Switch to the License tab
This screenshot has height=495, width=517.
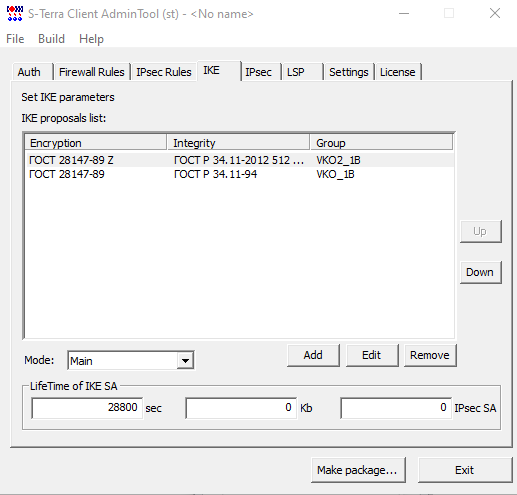coord(398,72)
